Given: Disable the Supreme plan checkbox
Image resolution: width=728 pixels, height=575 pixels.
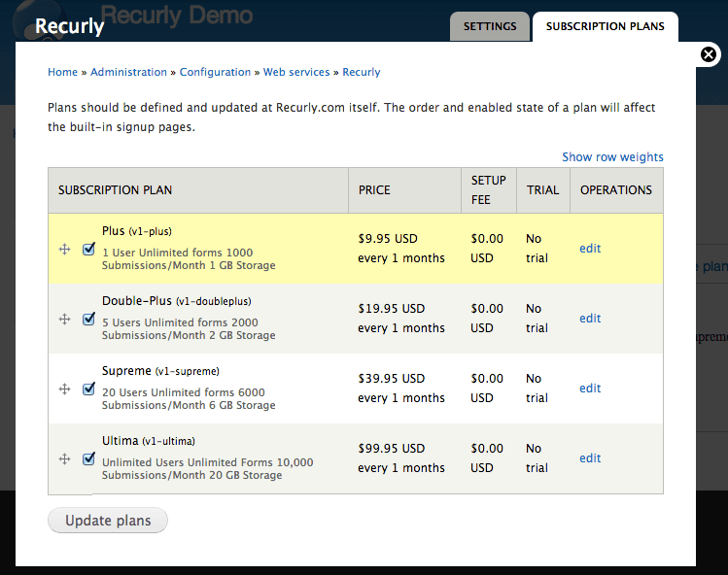Looking at the screenshot, I should [88, 389].
